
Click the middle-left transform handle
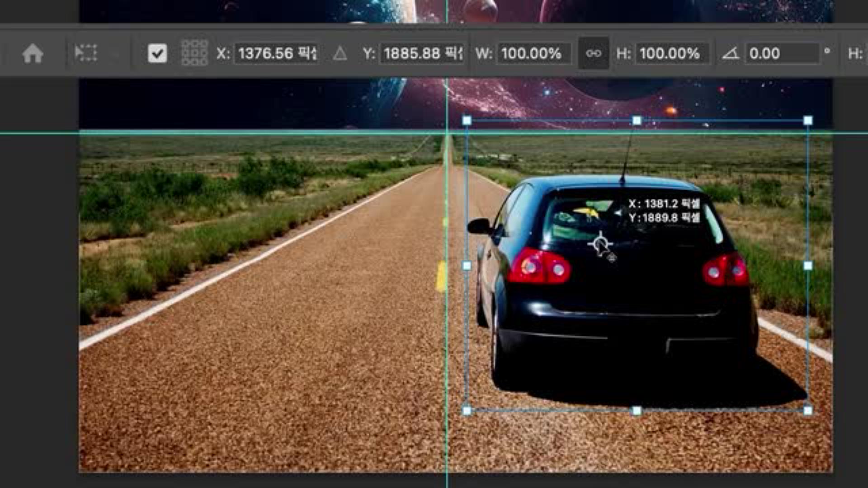[x=467, y=266]
